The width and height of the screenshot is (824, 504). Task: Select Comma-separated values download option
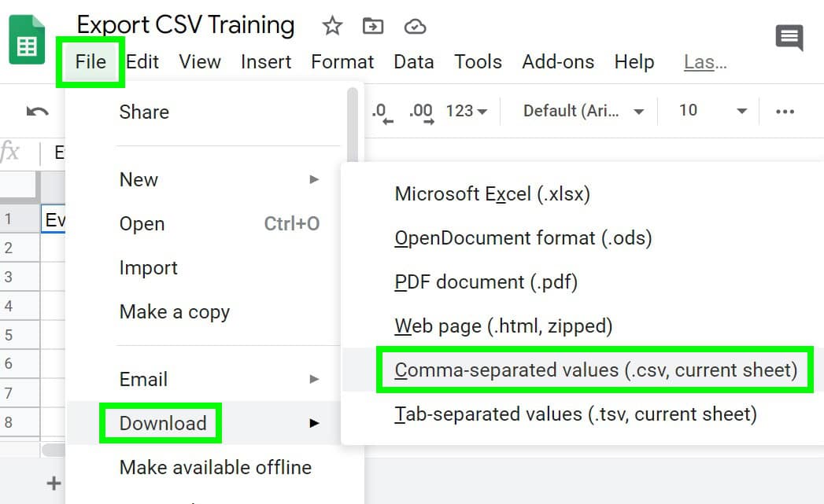(595, 370)
